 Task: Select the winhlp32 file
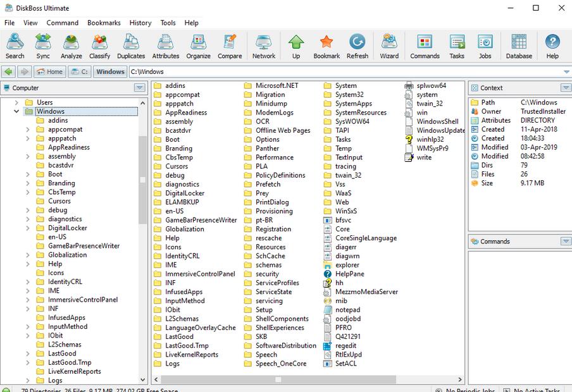pyautogui.click(x=425, y=139)
